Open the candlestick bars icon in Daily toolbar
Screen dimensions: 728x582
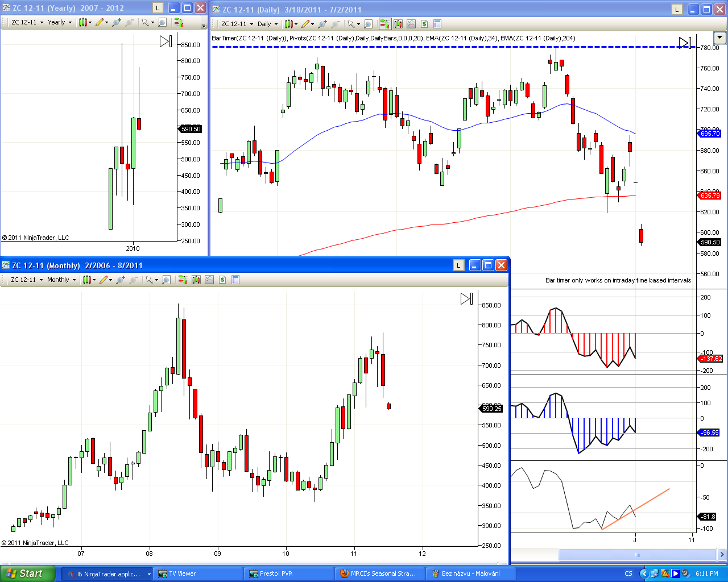(x=398, y=24)
